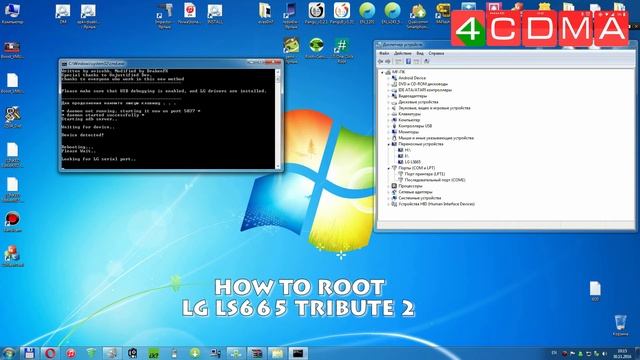Viewport: 640px width, 360px height.
Task: Click the floppy disk icon on taskbar
Action: (x=29, y=353)
